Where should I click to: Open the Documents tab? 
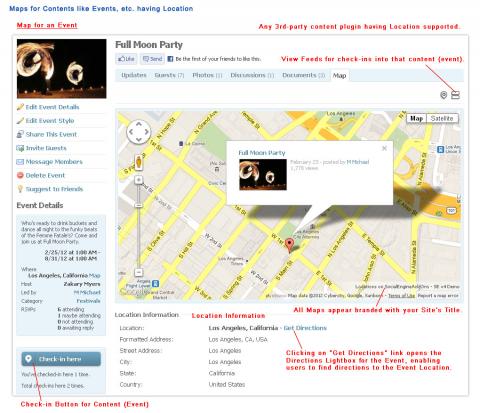coord(303,75)
